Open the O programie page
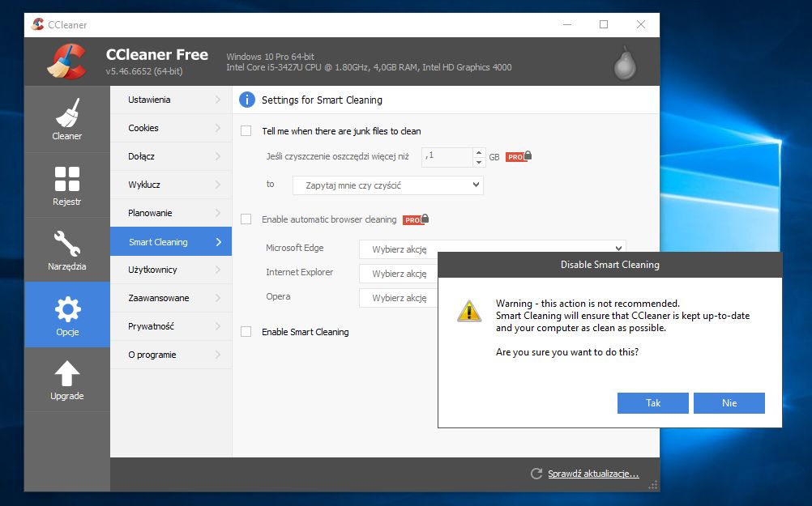Screen dimensions: 812x506 tap(171, 355)
